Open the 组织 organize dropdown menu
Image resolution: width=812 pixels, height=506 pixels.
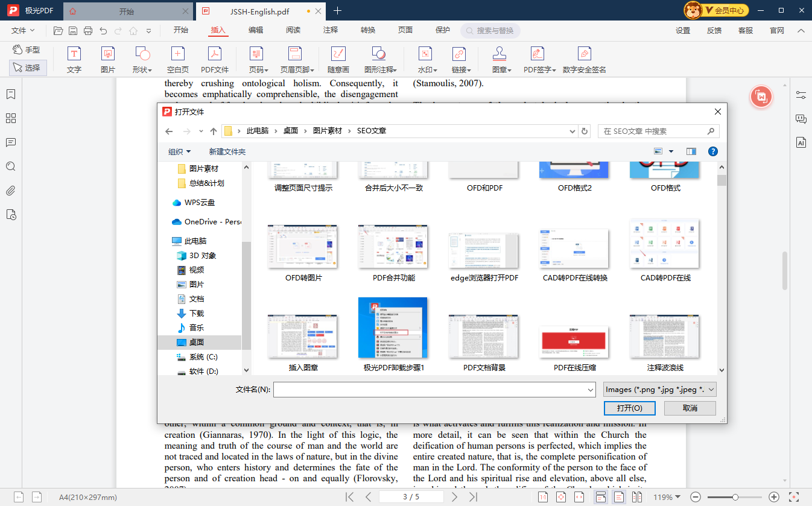[x=179, y=152]
